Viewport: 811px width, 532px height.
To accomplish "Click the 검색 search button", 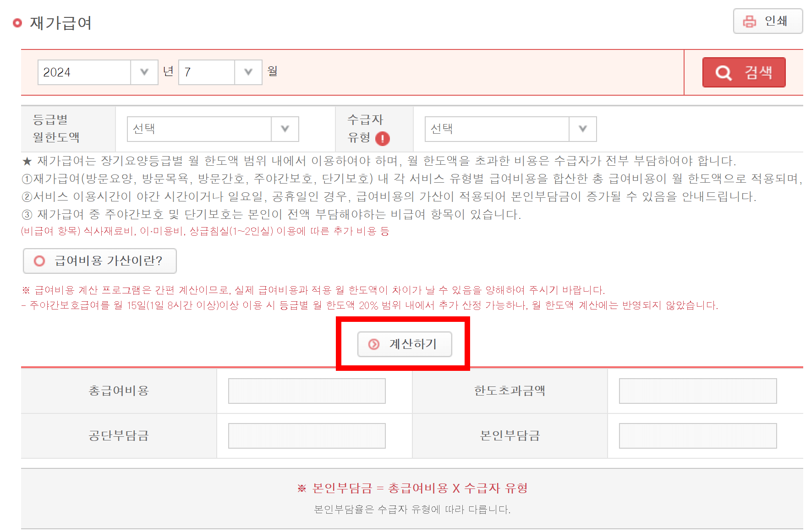I will coord(744,72).
